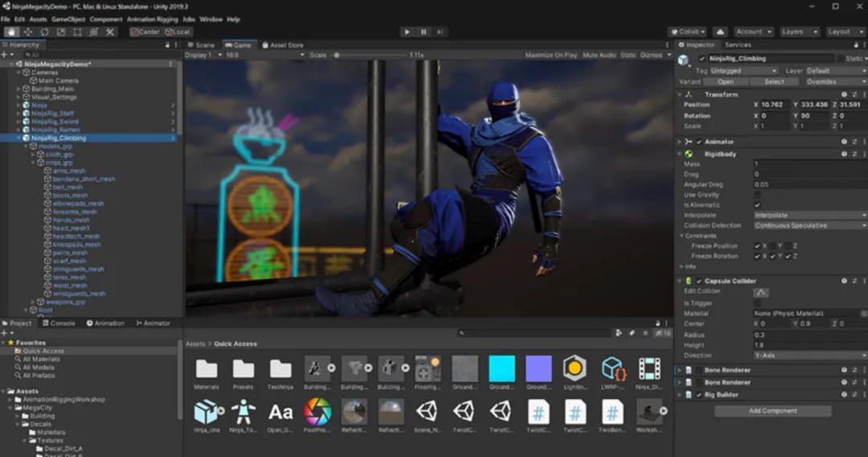
Task: Click the Pause button in the toolbar
Action: pos(424,31)
